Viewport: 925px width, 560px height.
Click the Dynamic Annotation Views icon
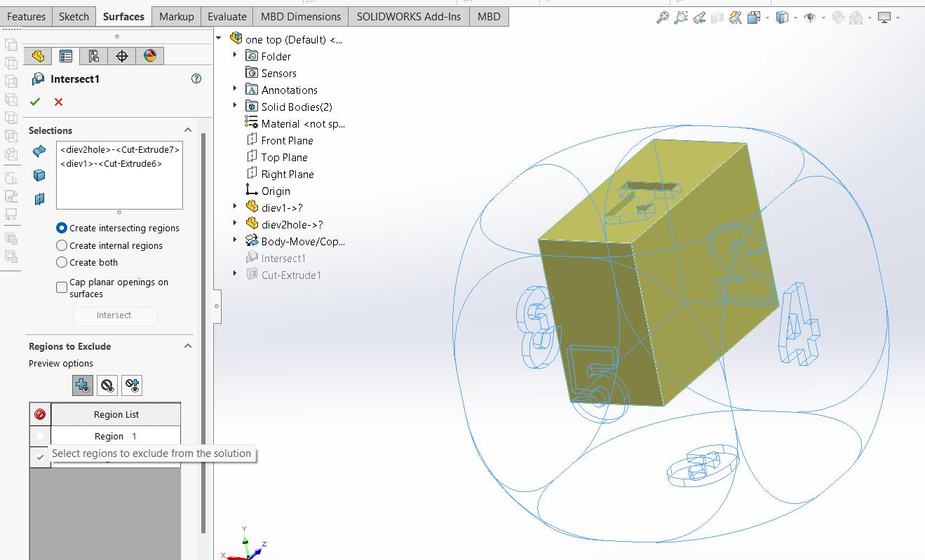[x=735, y=18]
